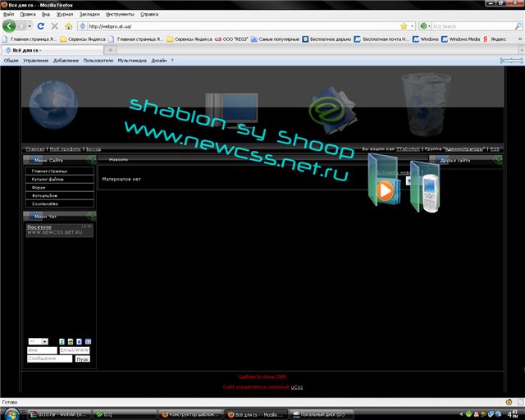Click the Посетите chat message link

pos(39,226)
